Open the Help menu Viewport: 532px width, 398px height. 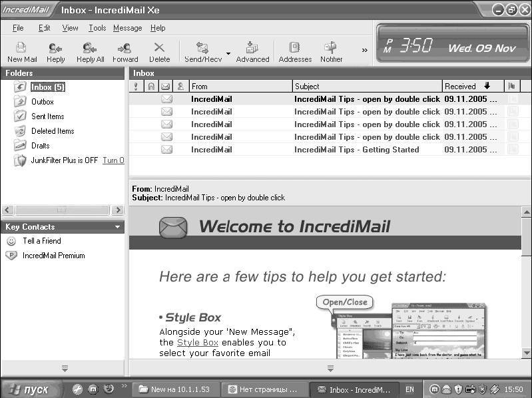coord(158,28)
